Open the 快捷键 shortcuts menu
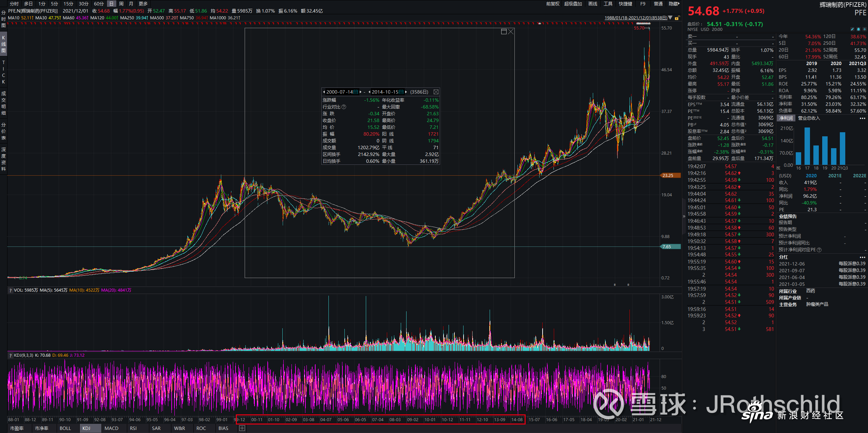868x433 pixels. point(625,4)
